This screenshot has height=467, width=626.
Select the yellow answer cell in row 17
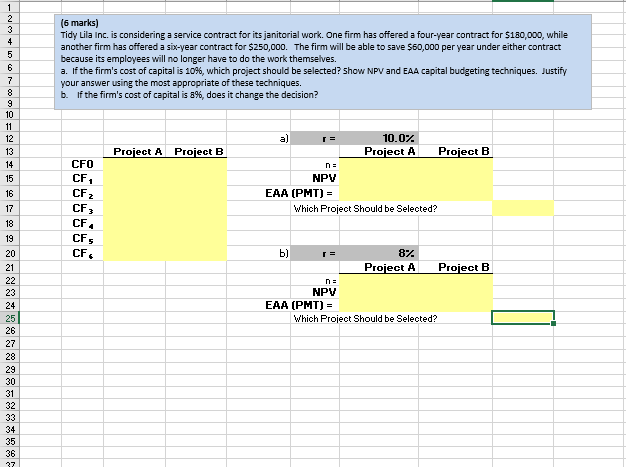click(523, 208)
